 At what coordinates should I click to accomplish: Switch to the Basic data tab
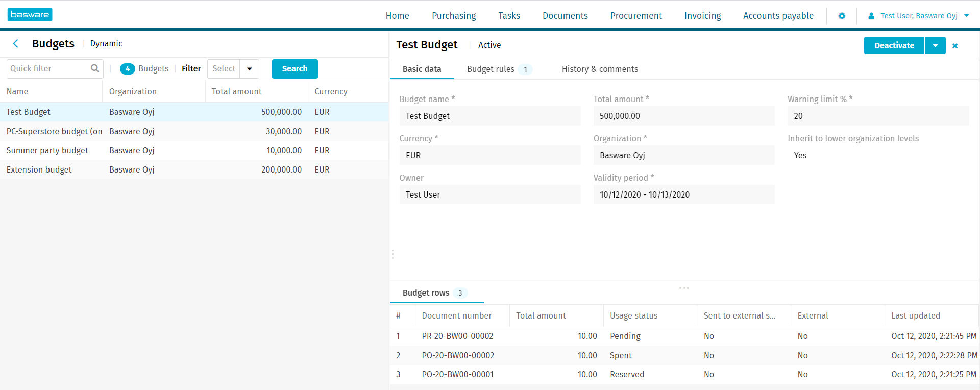pyautogui.click(x=422, y=69)
